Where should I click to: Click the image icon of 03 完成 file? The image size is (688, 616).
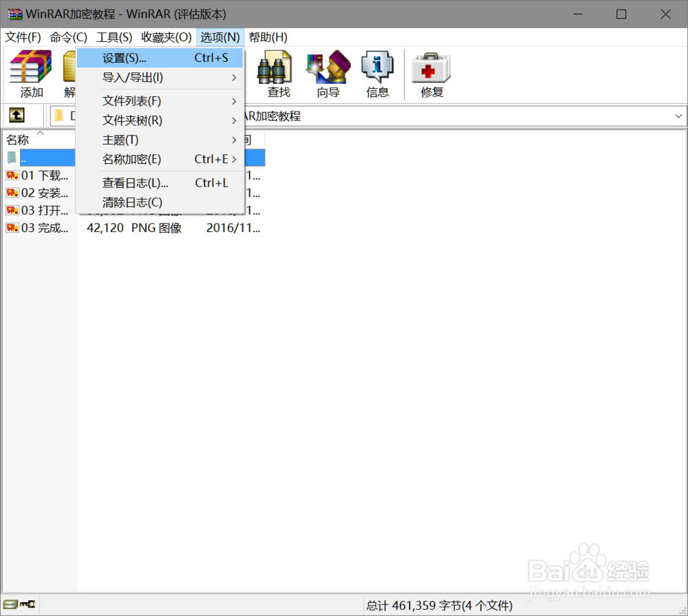tap(12, 227)
